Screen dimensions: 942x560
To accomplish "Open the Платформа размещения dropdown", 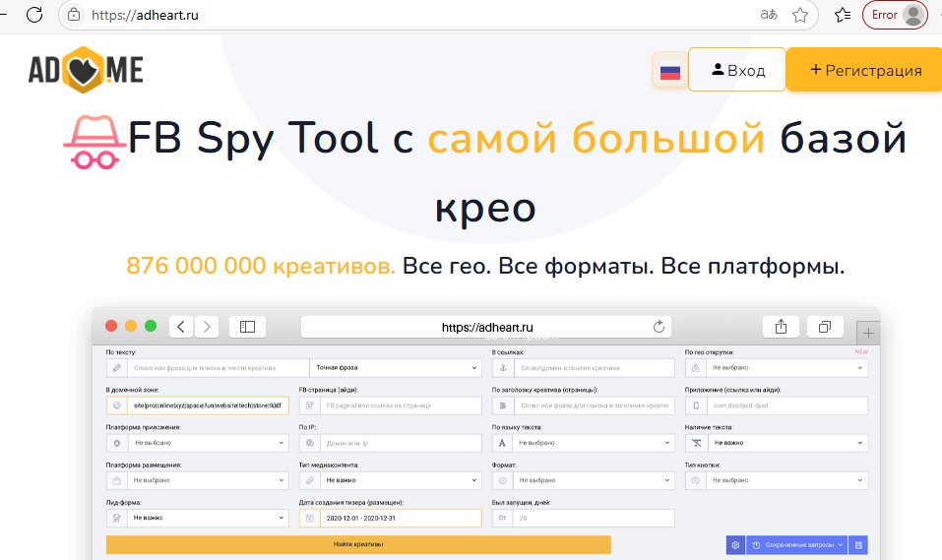I will (x=208, y=480).
